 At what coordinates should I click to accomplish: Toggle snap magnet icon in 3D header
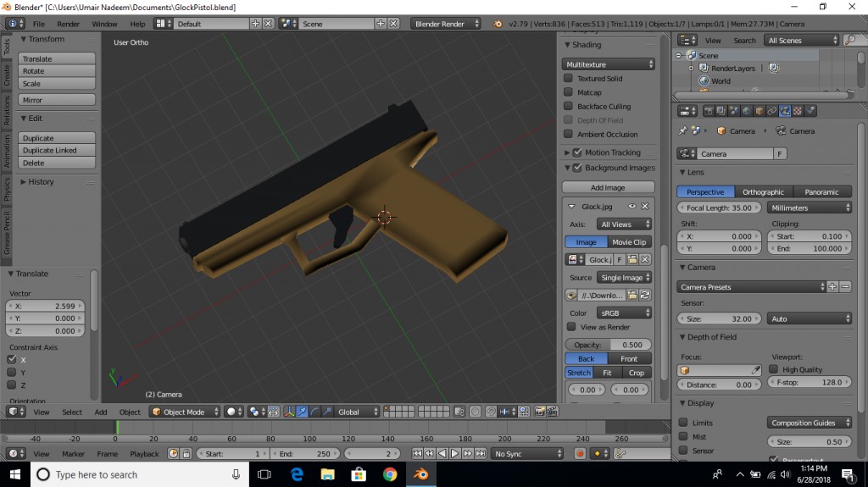pyautogui.click(x=491, y=412)
